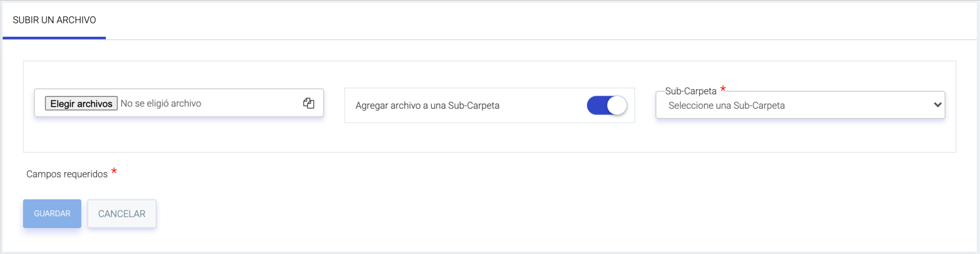Click the blue underline of the active tab
The image size is (980, 254).
[55, 38]
